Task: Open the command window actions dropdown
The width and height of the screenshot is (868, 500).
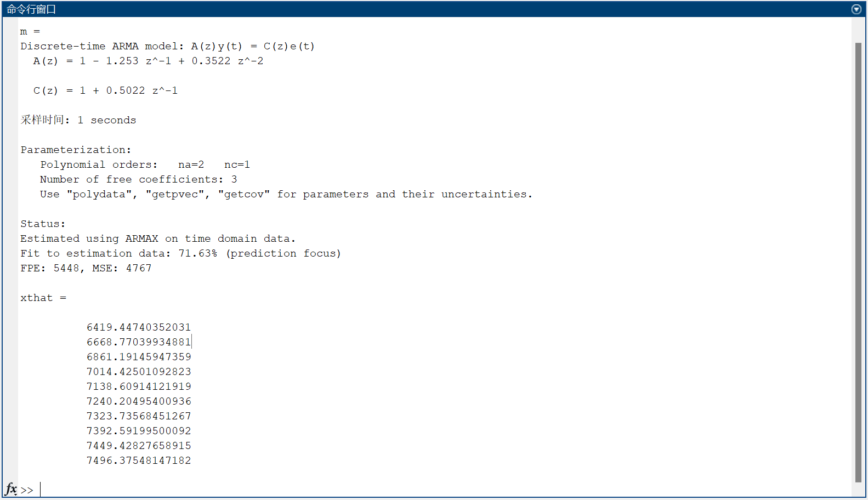Action: [856, 9]
